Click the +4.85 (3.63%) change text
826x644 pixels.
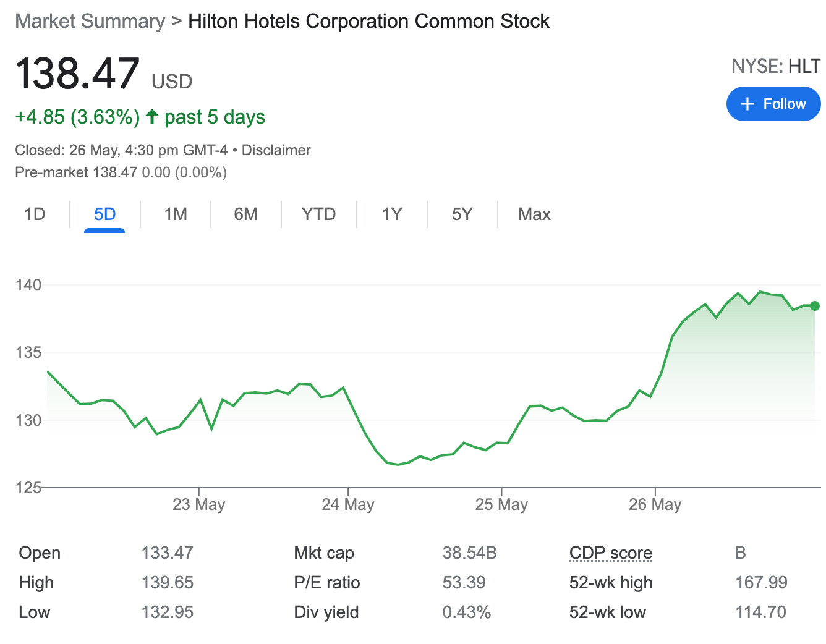click(x=77, y=117)
